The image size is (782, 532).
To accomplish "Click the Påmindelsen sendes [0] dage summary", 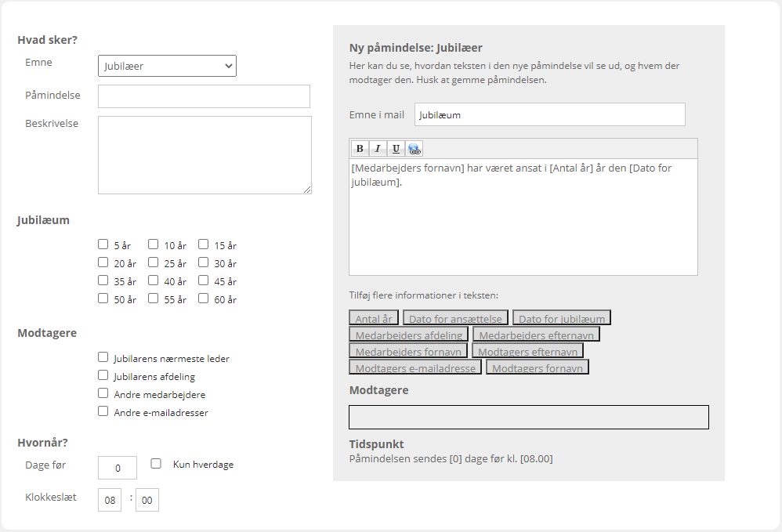I will tap(451, 458).
